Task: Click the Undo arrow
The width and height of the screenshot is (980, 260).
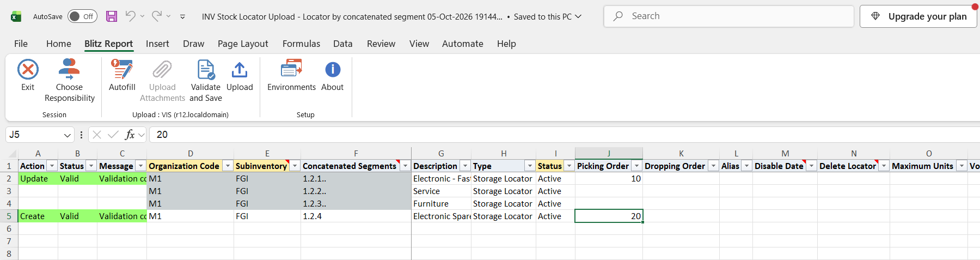Action: [x=130, y=16]
